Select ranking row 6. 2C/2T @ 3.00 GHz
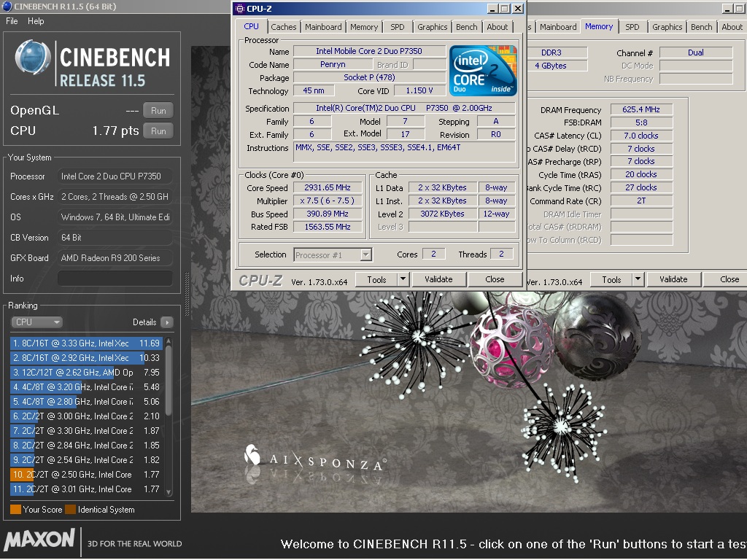The height and width of the screenshot is (560, 747). (86, 416)
